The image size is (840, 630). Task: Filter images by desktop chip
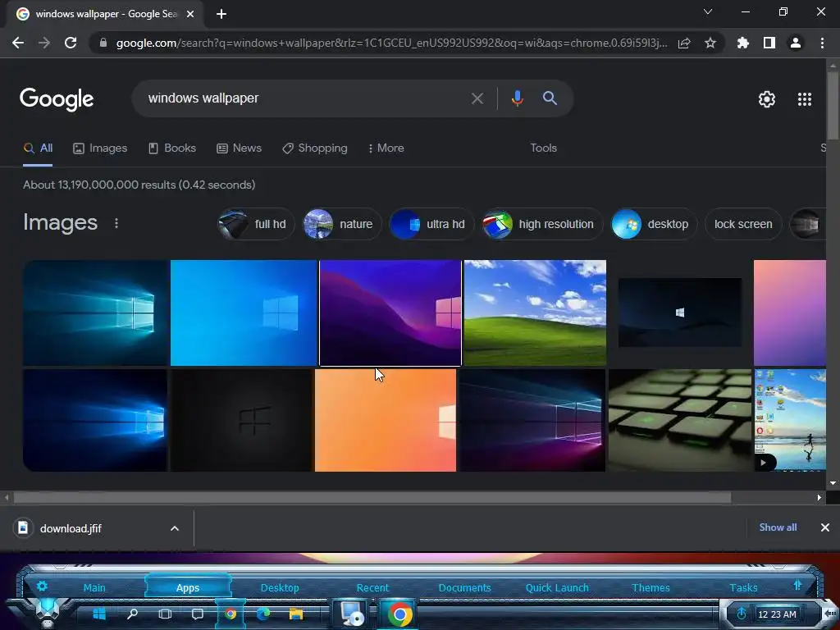coord(654,224)
